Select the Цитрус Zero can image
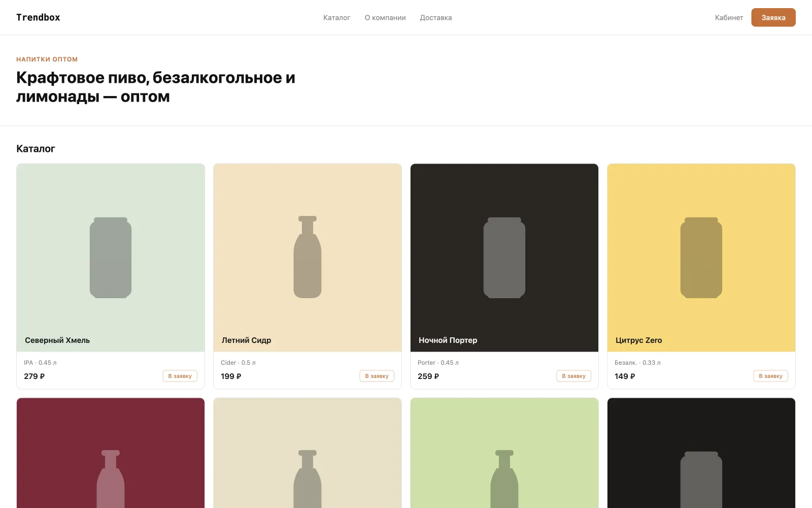 [701, 258]
